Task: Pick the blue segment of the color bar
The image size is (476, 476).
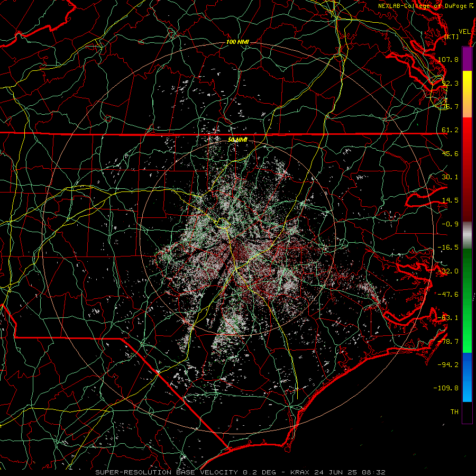Action: tap(467, 377)
